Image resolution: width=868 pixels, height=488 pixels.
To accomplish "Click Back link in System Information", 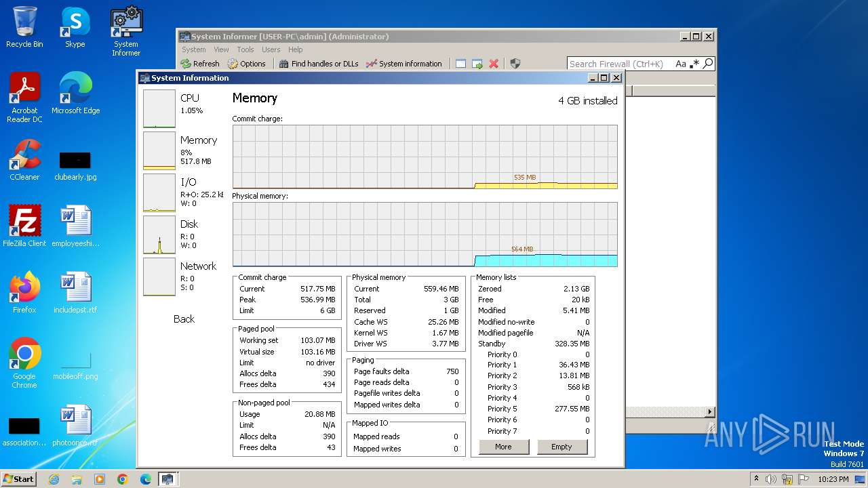I will [184, 319].
